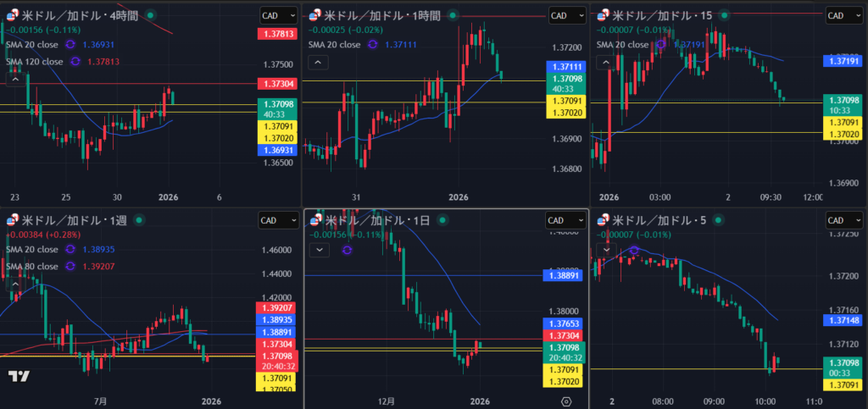
Task: Click the purple indicator icon on the daily chart
Action: [347, 250]
